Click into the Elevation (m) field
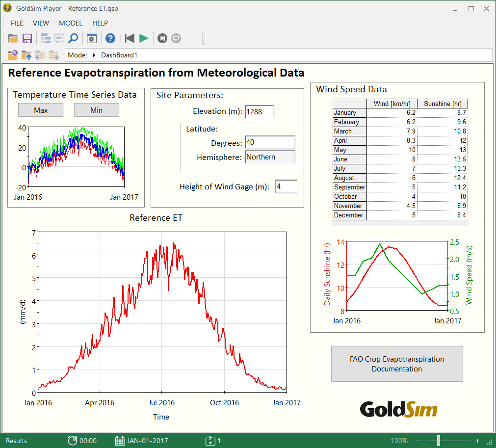 pyautogui.click(x=260, y=112)
